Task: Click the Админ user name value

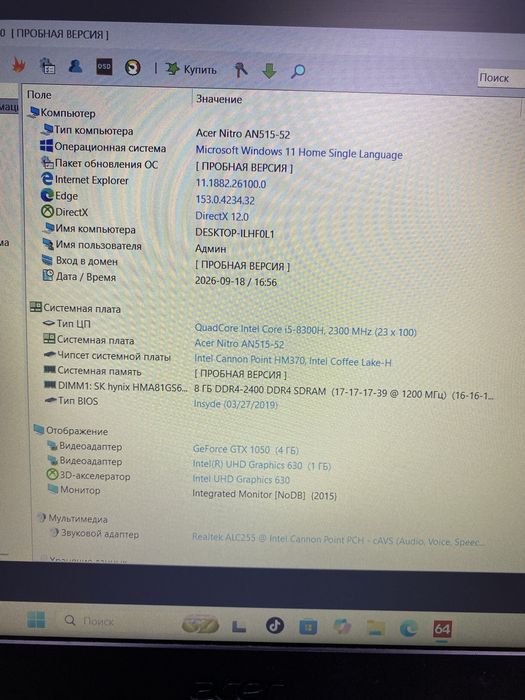Action: pos(211,249)
